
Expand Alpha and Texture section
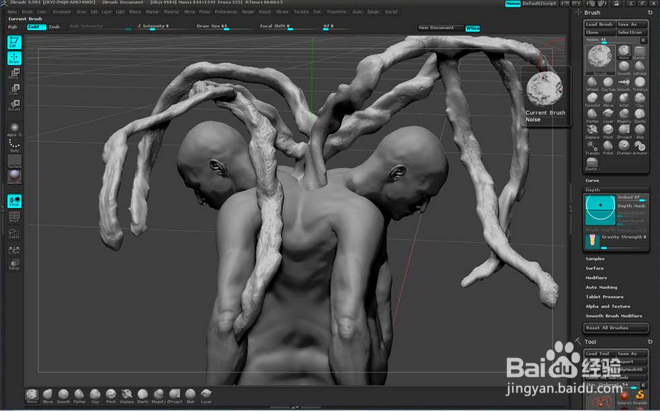(x=608, y=306)
